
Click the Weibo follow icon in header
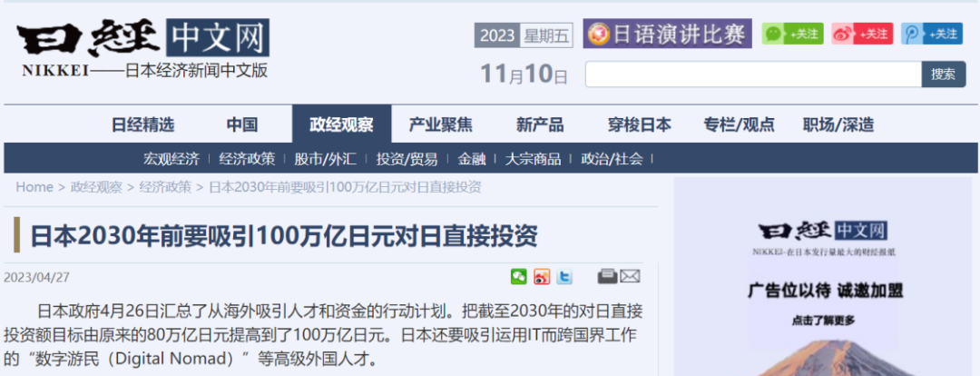click(862, 34)
